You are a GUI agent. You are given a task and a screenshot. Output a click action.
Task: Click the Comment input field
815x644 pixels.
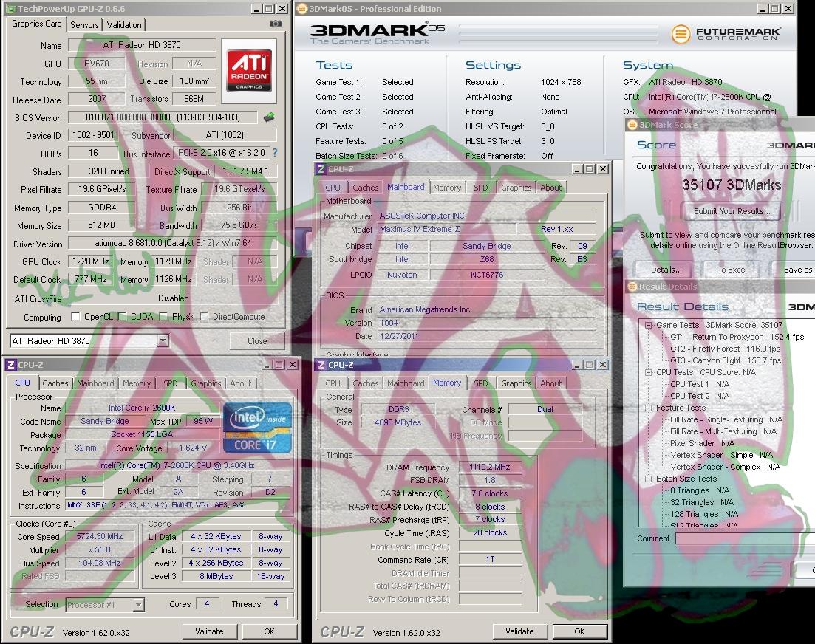tap(745, 538)
